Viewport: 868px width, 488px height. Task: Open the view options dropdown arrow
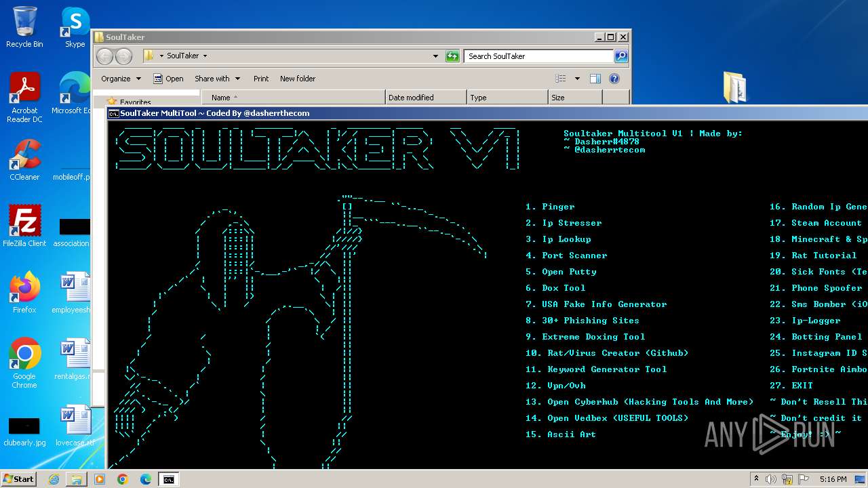(x=577, y=79)
